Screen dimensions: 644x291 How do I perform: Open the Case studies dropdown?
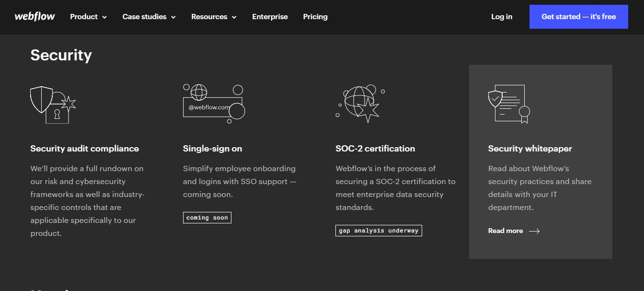[149, 17]
